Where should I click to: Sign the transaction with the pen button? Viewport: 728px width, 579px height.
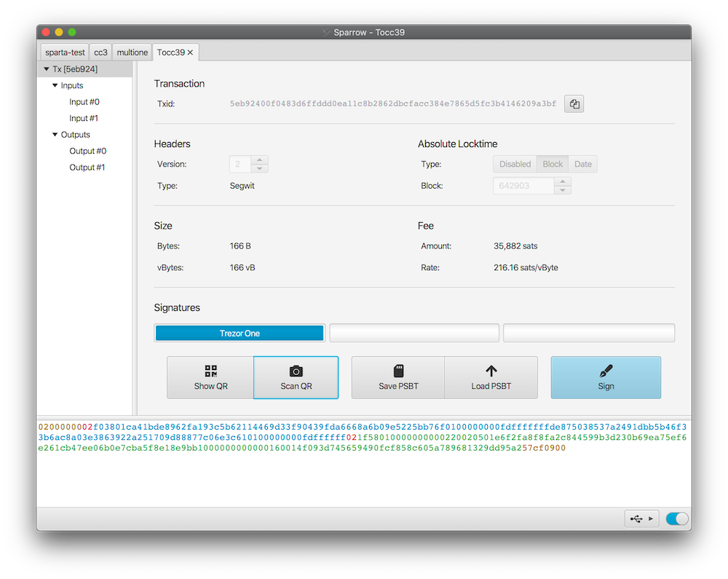click(x=606, y=377)
